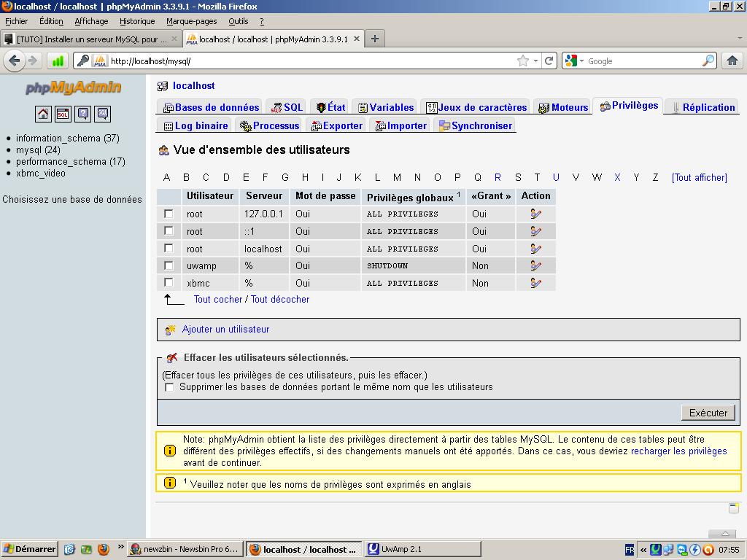
Task: Click the Firefox forward arrow button
Action: (x=33, y=61)
